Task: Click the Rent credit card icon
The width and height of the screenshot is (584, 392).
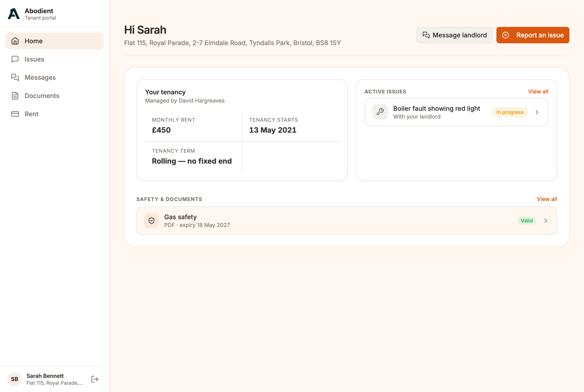Action: coord(15,114)
